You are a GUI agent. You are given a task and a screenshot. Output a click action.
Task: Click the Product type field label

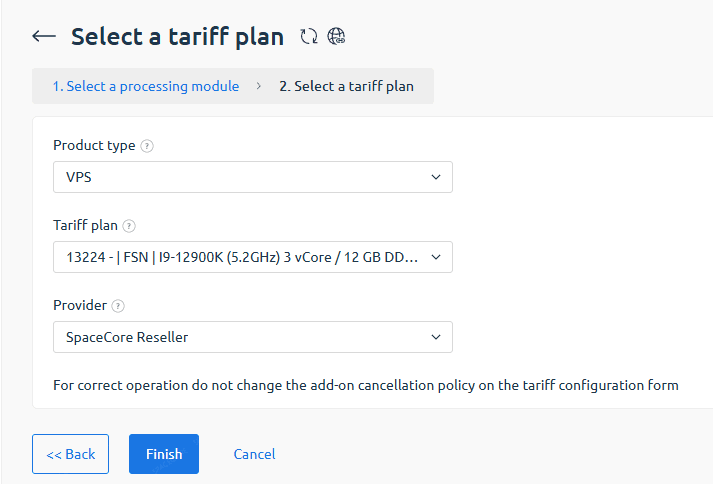[x=94, y=145]
